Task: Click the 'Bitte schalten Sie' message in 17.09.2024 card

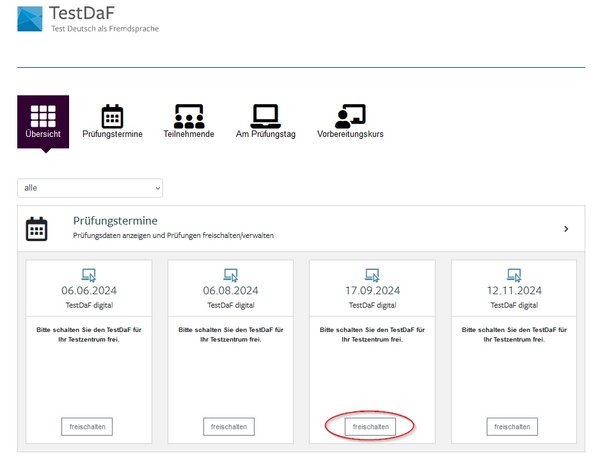Action: click(372, 334)
